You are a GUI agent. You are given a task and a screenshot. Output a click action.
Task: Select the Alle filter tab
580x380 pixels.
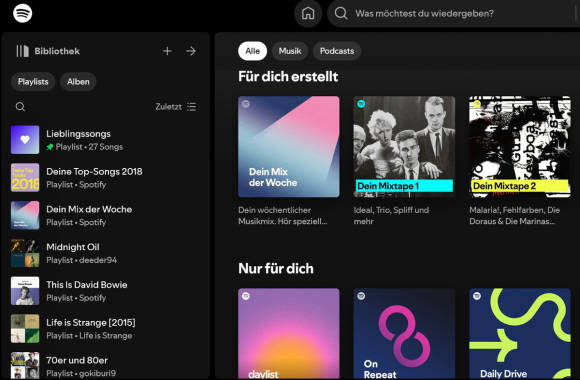pyautogui.click(x=253, y=51)
